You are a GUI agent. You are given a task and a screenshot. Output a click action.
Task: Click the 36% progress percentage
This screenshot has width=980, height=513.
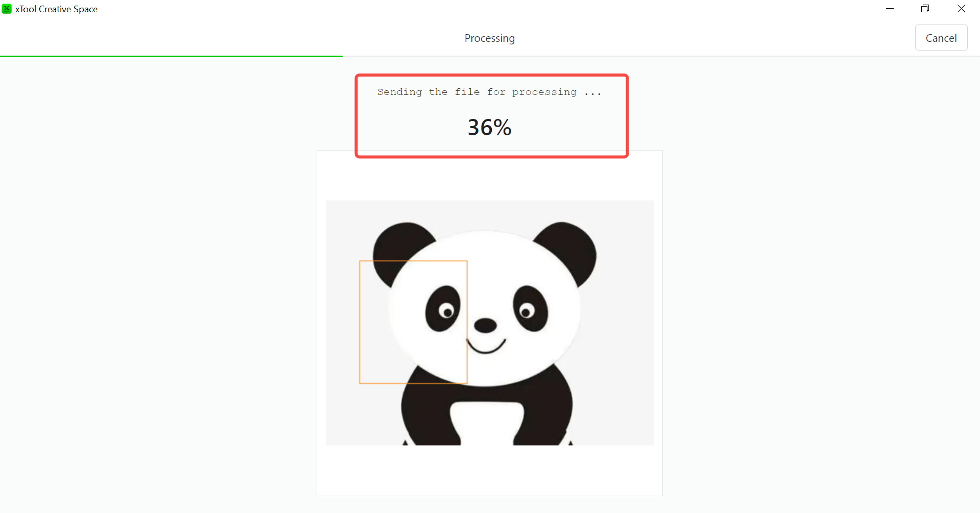pyautogui.click(x=489, y=127)
